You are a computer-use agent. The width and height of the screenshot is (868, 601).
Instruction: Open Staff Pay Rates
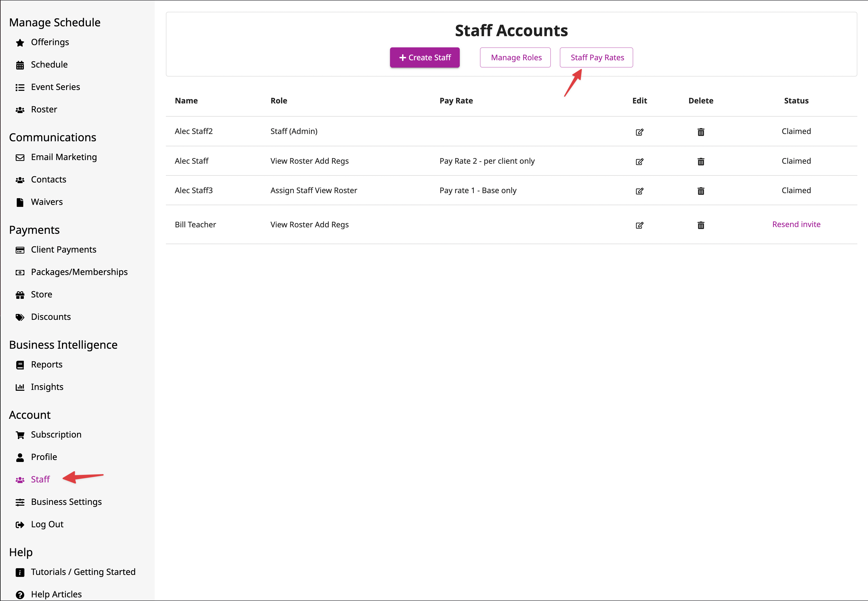point(596,57)
